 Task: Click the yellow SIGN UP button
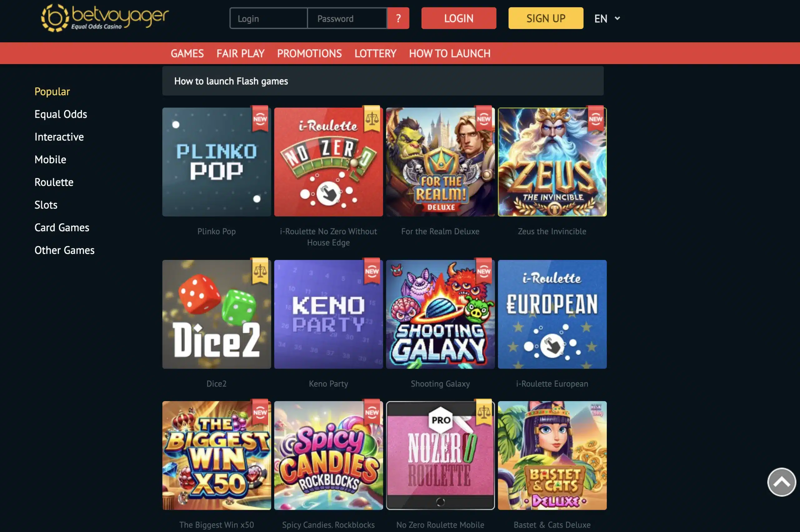click(x=546, y=18)
